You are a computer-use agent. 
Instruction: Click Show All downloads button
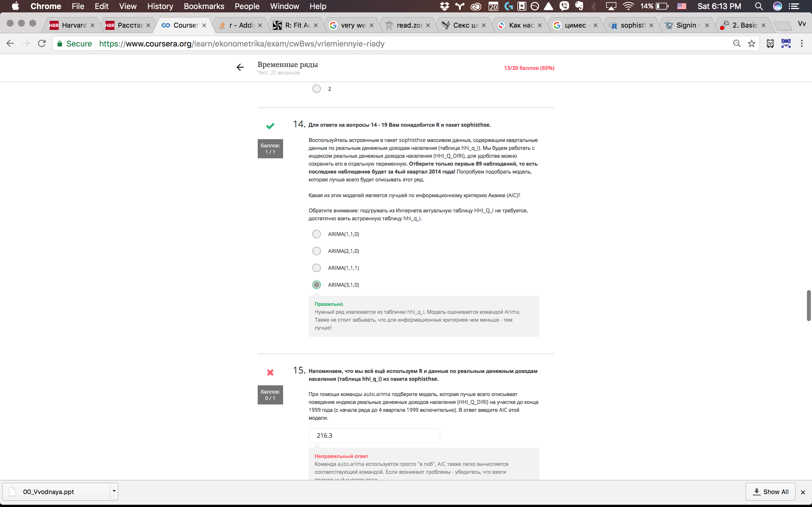pyautogui.click(x=770, y=492)
